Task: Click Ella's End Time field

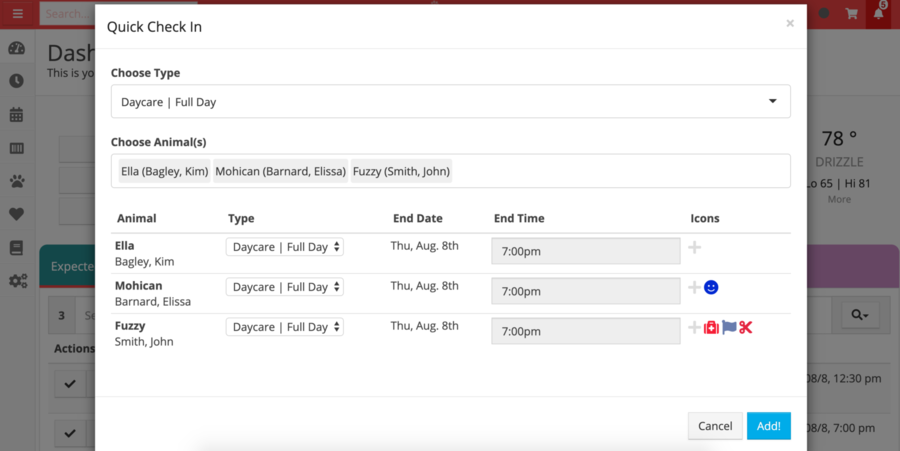Action: click(586, 251)
